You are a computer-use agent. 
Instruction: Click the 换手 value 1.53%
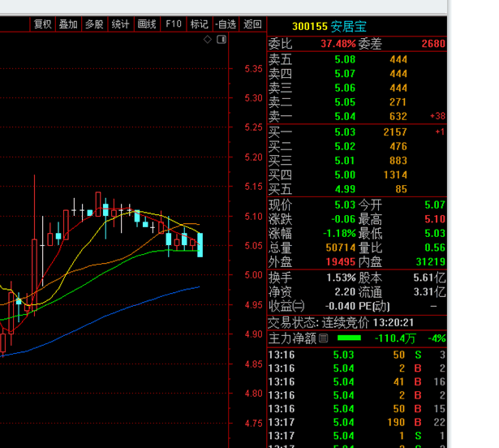click(x=341, y=278)
